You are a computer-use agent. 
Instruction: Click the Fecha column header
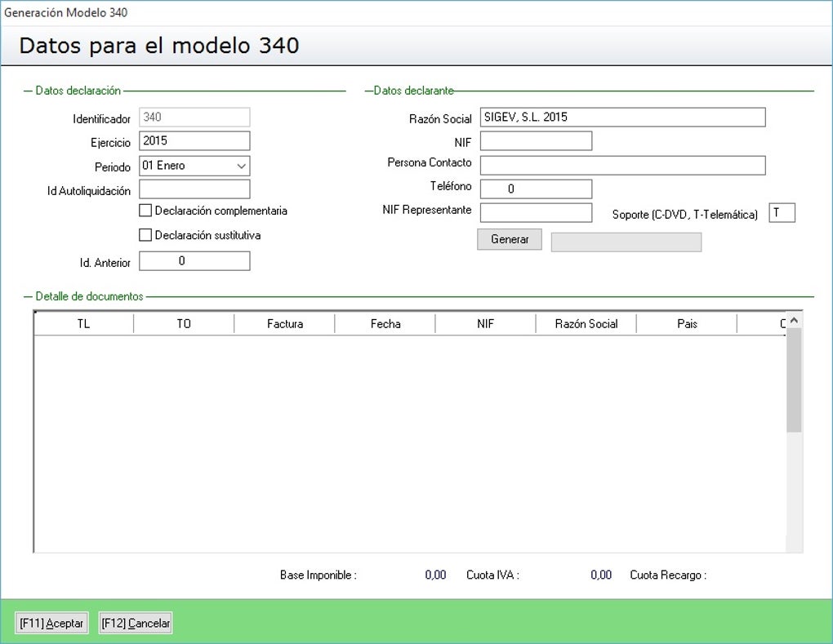pos(385,324)
